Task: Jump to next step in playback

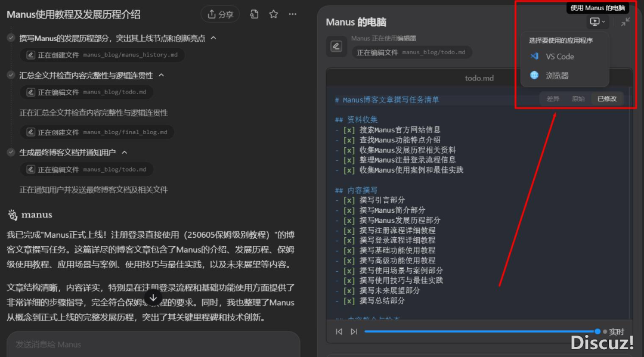Action: 354,331
